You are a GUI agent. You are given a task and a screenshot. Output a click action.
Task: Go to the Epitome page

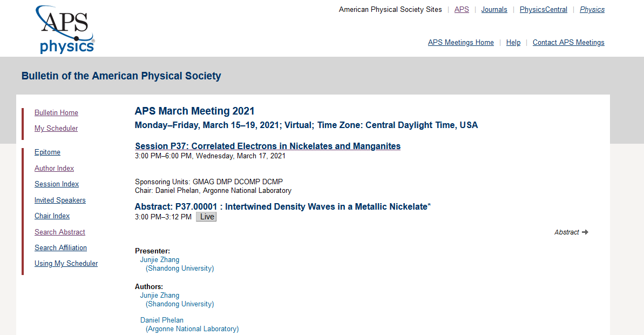point(48,152)
